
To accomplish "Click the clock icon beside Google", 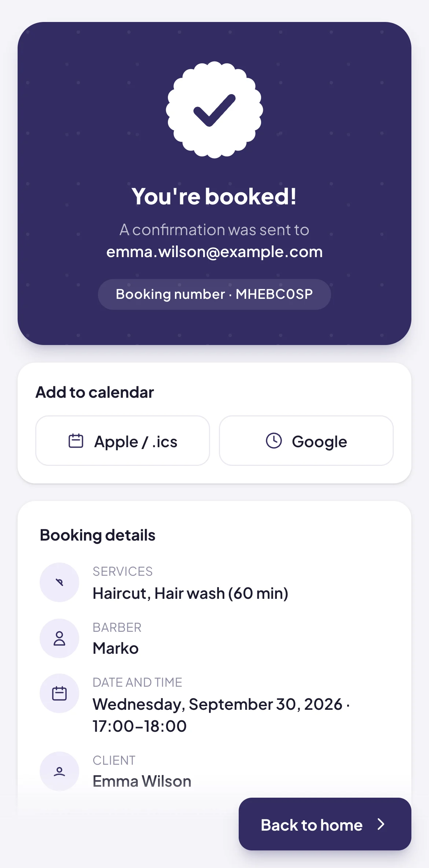I will click(x=274, y=441).
